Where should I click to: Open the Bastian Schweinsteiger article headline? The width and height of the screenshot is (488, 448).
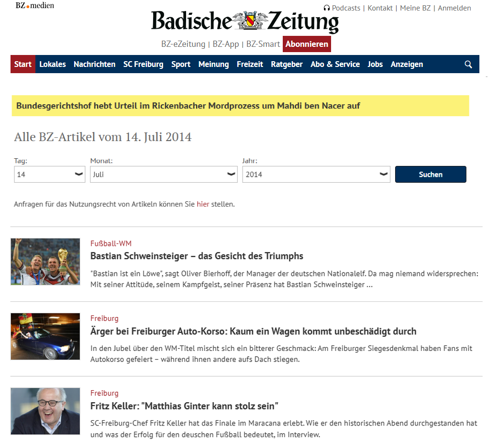pos(197,256)
